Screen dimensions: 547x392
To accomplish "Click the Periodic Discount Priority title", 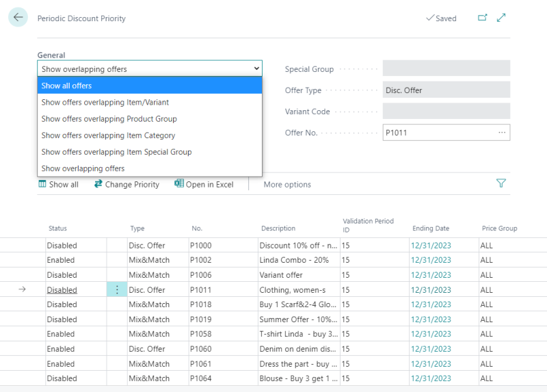I will click(81, 18).
